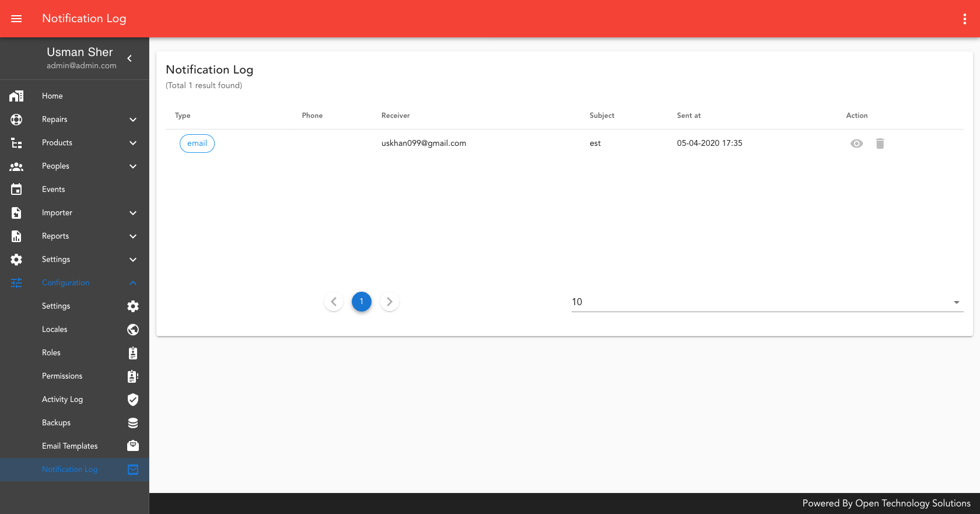Image resolution: width=980 pixels, height=514 pixels.
Task: Click the Repairs lifebuoy icon
Action: click(x=16, y=120)
